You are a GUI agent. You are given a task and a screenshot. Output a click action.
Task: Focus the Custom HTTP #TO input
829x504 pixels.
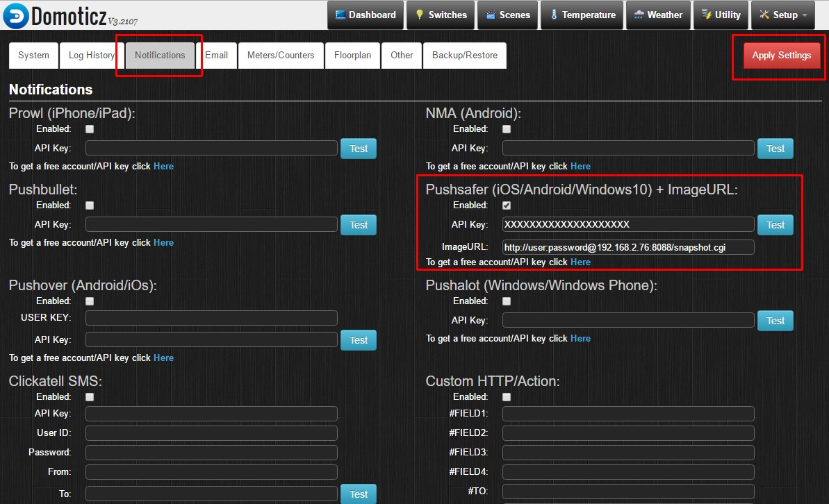[628, 492]
